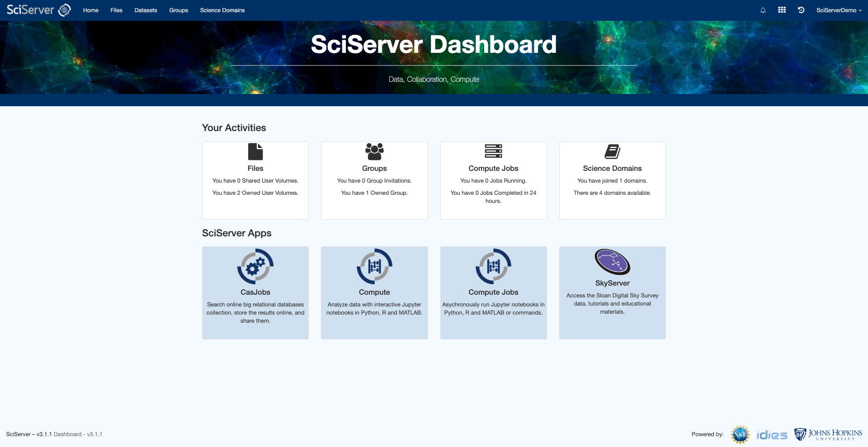Click the Science Domains book icon

point(612,151)
